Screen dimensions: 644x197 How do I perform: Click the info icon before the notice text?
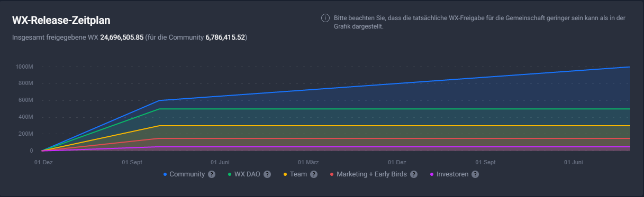325,18
